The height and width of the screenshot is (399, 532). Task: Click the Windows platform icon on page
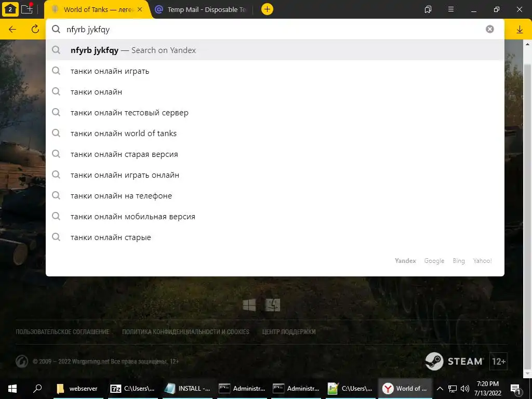click(x=249, y=304)
